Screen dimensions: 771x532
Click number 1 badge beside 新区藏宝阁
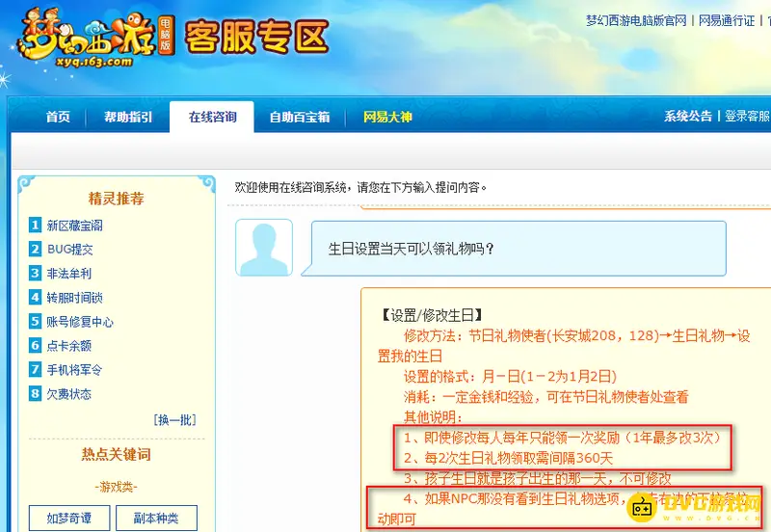35,226
